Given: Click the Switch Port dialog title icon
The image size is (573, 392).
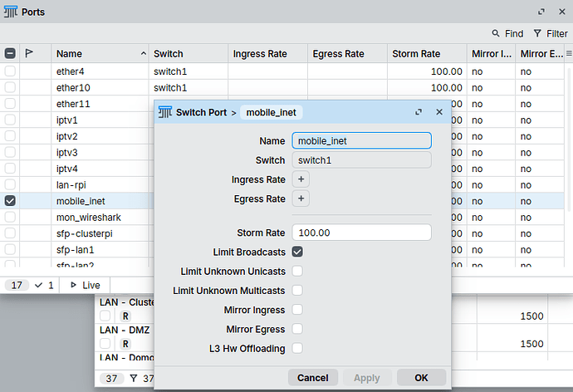Looking at the screenshot, I should [x=165, y=112].
